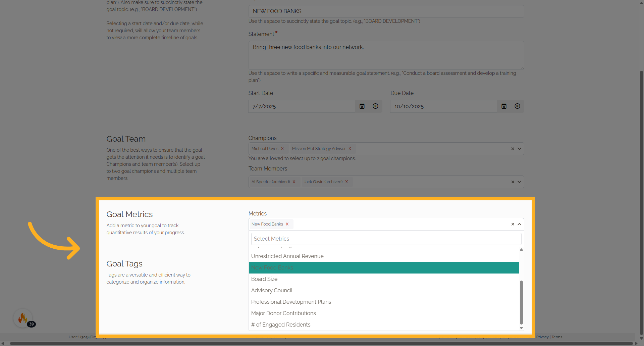Open the Privacy link in footer

(x=542, y=337)
